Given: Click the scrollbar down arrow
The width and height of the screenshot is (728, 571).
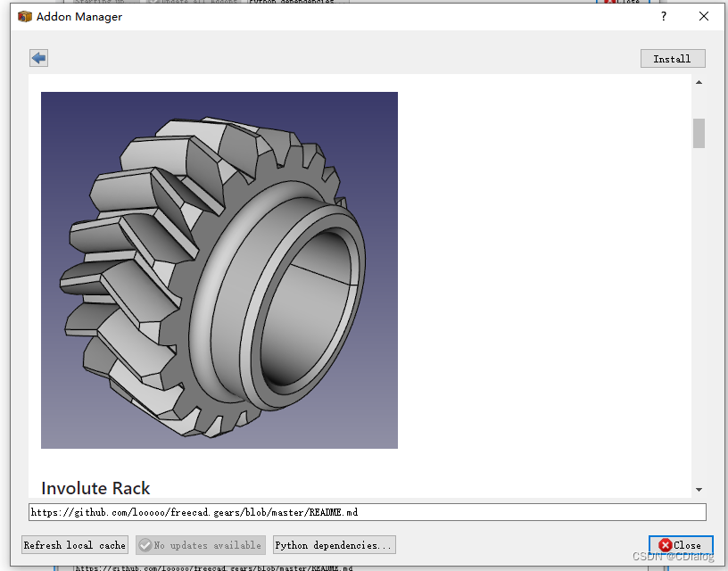Looking at the screenshot, I should pyautogui.click(x=699, y=489).
